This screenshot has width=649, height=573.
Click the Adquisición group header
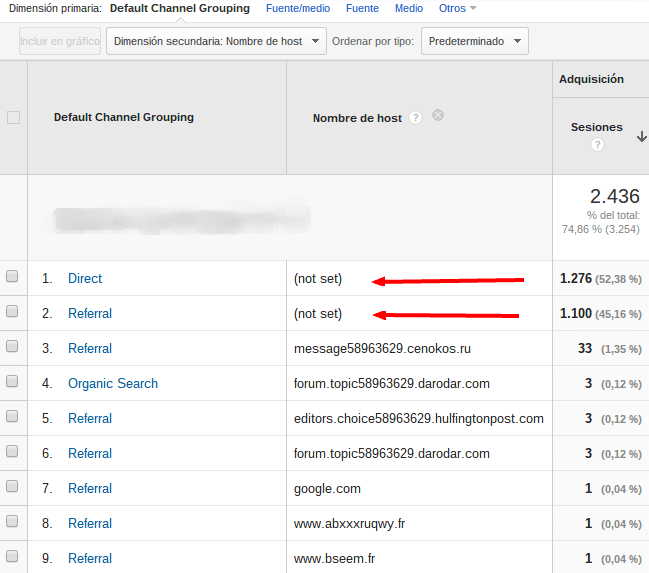591,79
